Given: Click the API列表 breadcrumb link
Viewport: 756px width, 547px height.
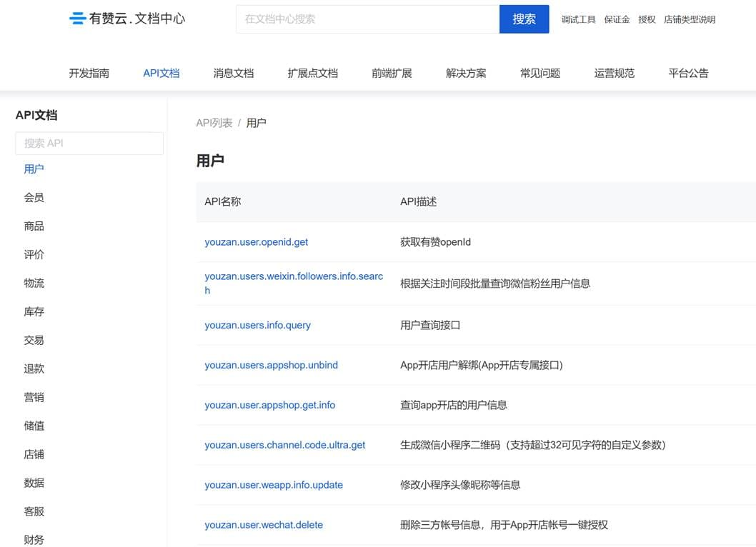Looking at the screenshot, I should (214, 123).
